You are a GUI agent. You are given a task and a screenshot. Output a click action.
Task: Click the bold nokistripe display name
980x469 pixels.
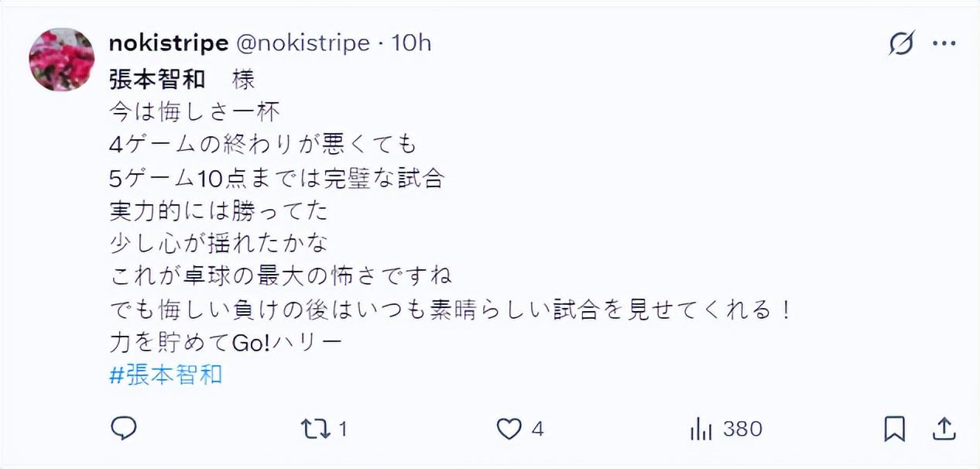[x=168, y=43]
